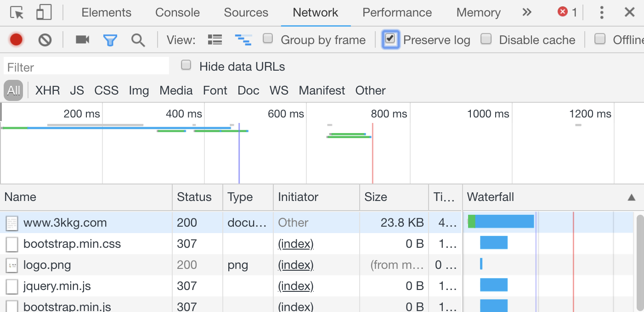Click the Filter text field
Screen dimensions: 644x312
point(86,67)
